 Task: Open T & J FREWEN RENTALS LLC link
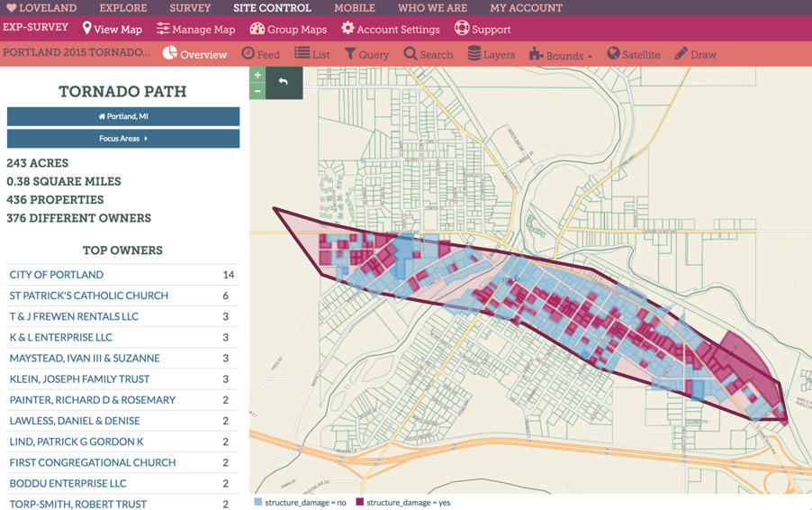(74, 316)
